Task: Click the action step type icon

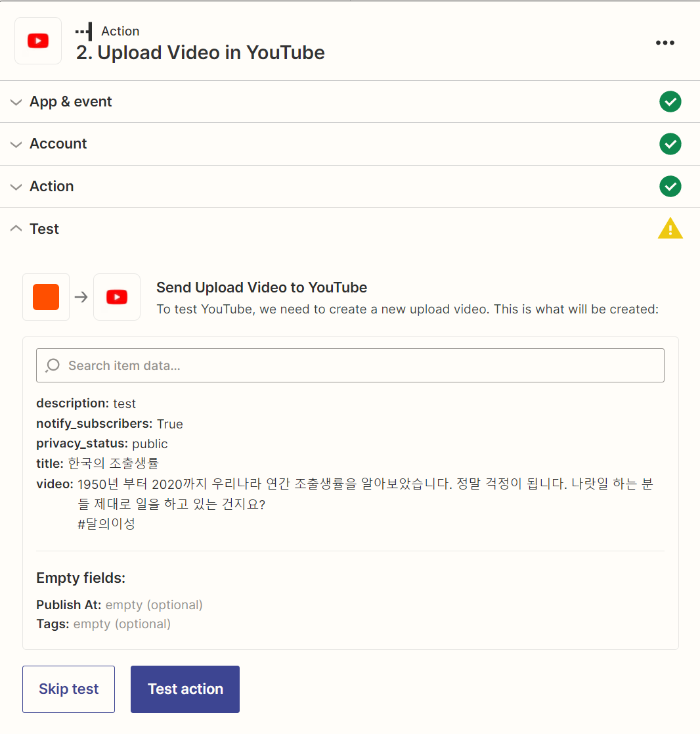Action: coord(84,32)
